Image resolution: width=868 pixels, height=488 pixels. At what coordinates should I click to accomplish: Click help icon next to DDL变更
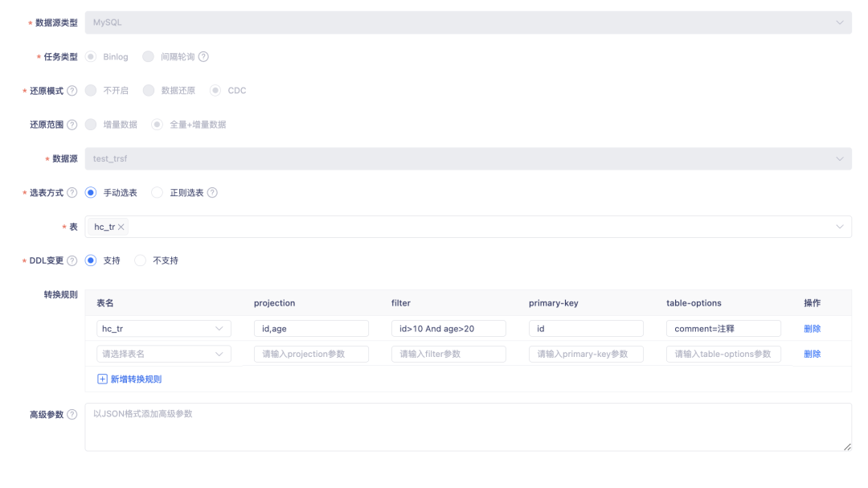(72, 261)
